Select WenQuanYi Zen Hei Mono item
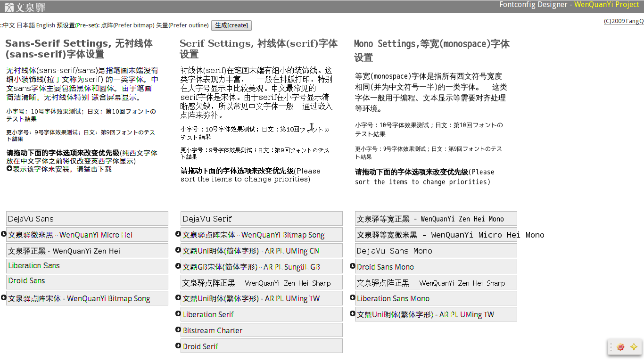This screenshot has width=644, height=362. tap(436, 218)
